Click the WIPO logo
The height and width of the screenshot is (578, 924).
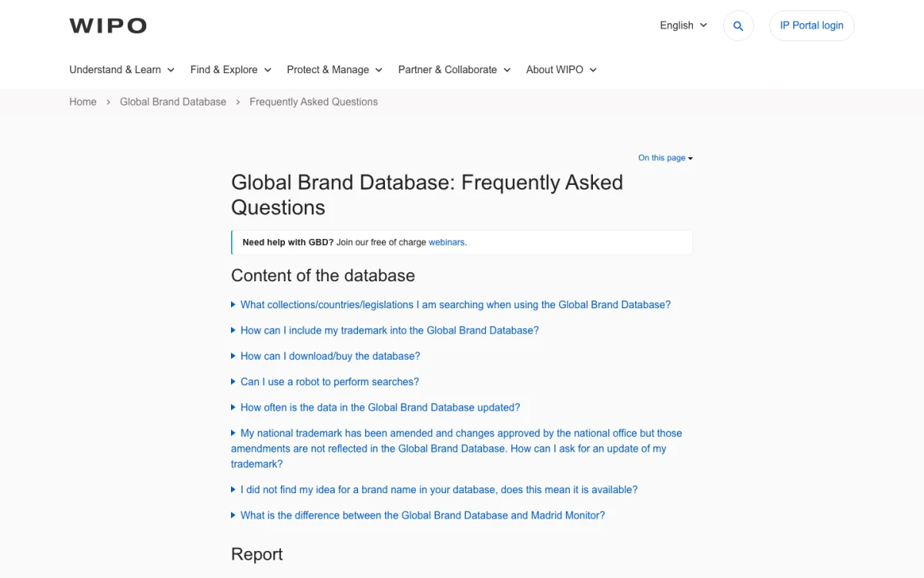[108, 25]
